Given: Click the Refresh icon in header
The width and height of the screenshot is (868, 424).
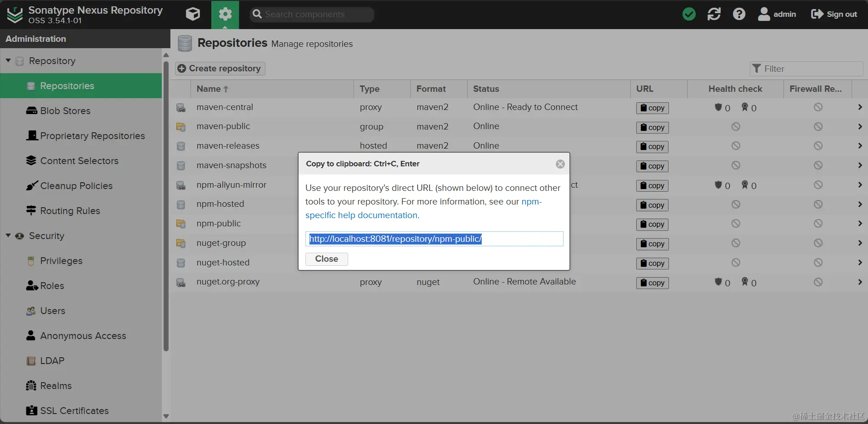Looking at the screenshot, I should (714, 14).
